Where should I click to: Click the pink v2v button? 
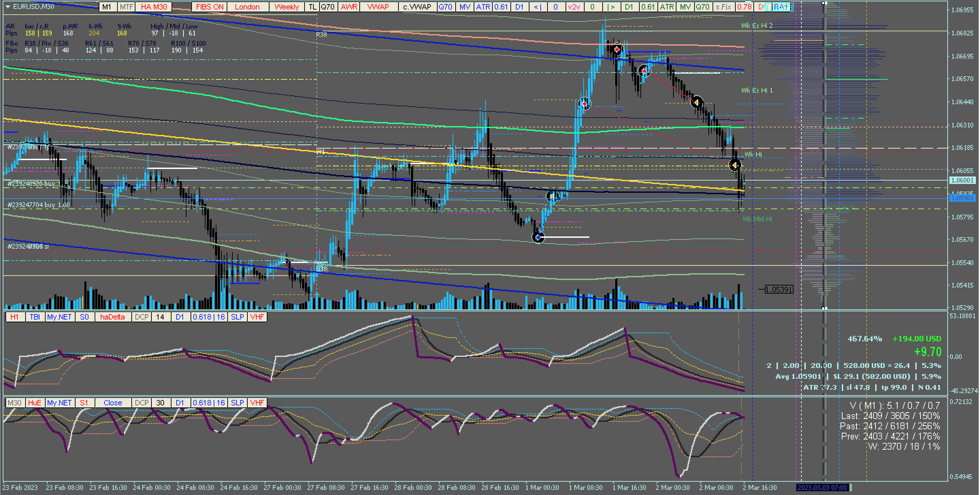574,7
